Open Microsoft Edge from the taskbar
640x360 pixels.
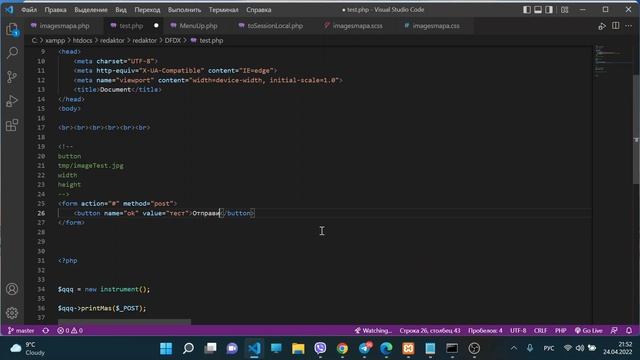pos(386,348)
